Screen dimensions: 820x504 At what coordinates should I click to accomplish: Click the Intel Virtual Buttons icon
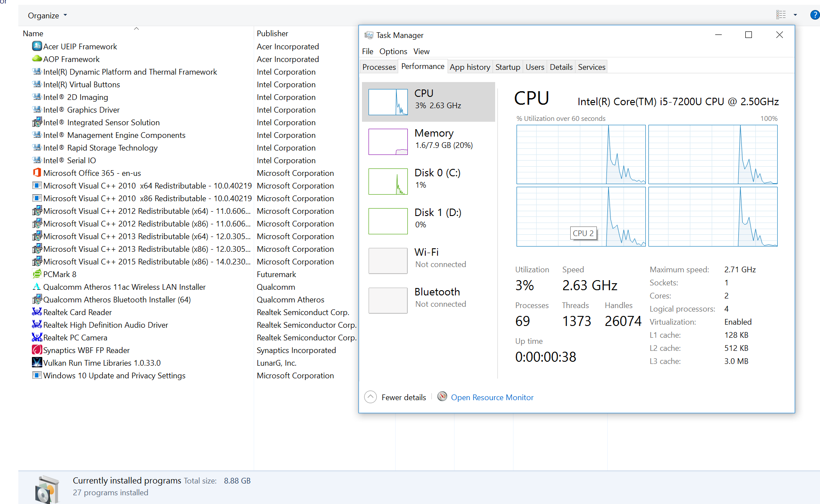[37, 84]
